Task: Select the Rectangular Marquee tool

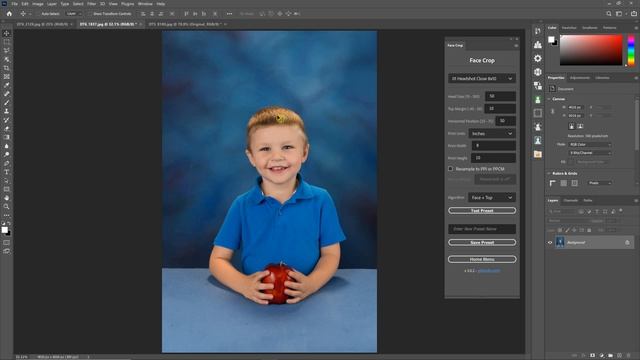Action: (7, 42)
